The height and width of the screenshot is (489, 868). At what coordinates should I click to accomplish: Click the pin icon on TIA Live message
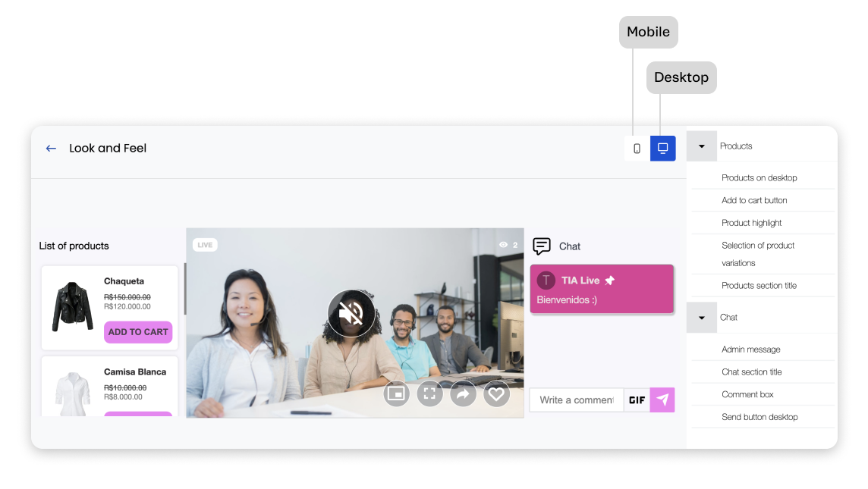coord(610,281)
